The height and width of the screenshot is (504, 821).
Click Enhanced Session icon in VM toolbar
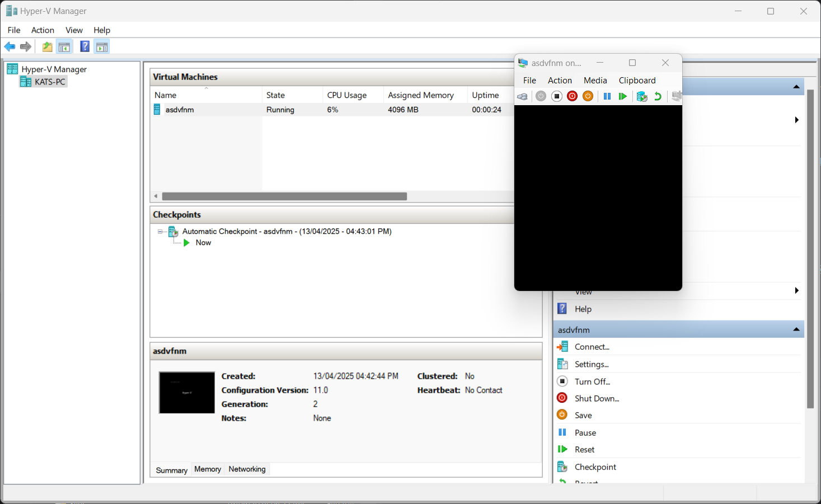pyautogui.click(x=676, y=96)
